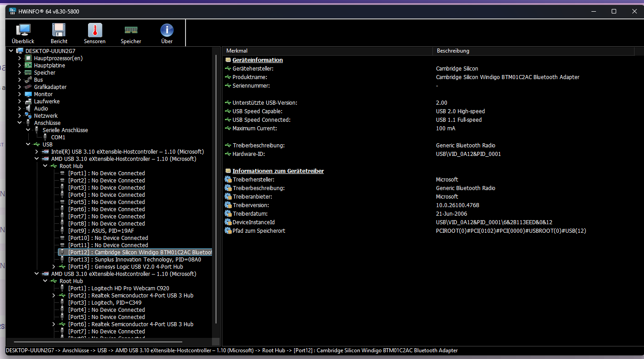644x359 pixels.
Task: Select Port1 No Device Connected under first Root Hub
Action: tap(106, 173)
